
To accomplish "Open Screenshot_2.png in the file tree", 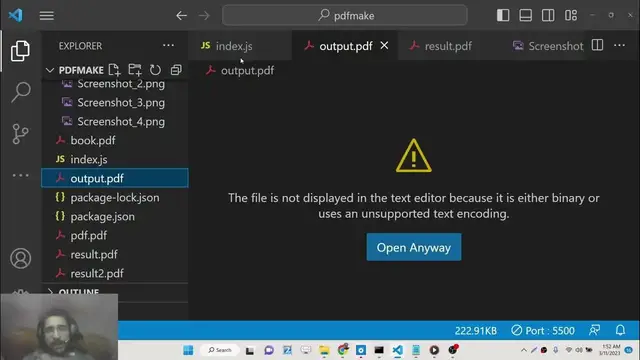I will (115, 84).
